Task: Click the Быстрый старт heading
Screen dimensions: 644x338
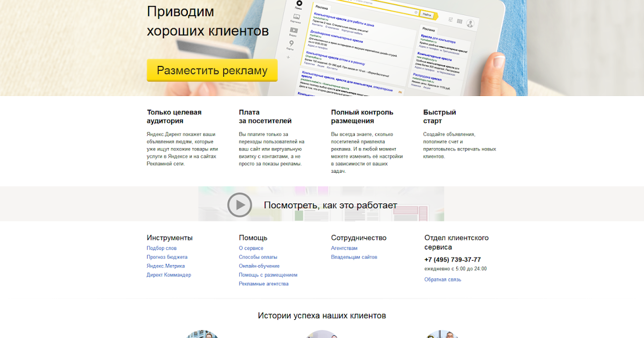Action: [x=440, y=116]
